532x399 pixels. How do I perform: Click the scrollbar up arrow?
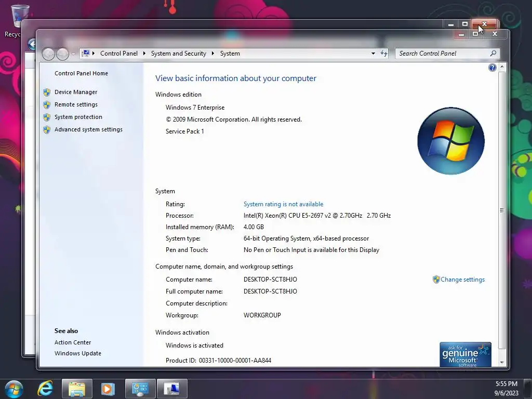click(x=502, y=67)
